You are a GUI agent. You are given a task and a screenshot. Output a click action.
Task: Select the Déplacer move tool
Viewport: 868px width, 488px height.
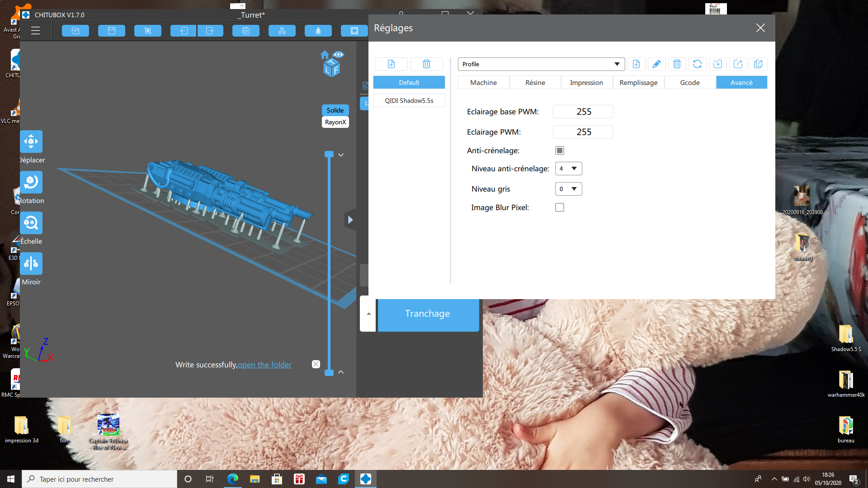pos(31,142)
